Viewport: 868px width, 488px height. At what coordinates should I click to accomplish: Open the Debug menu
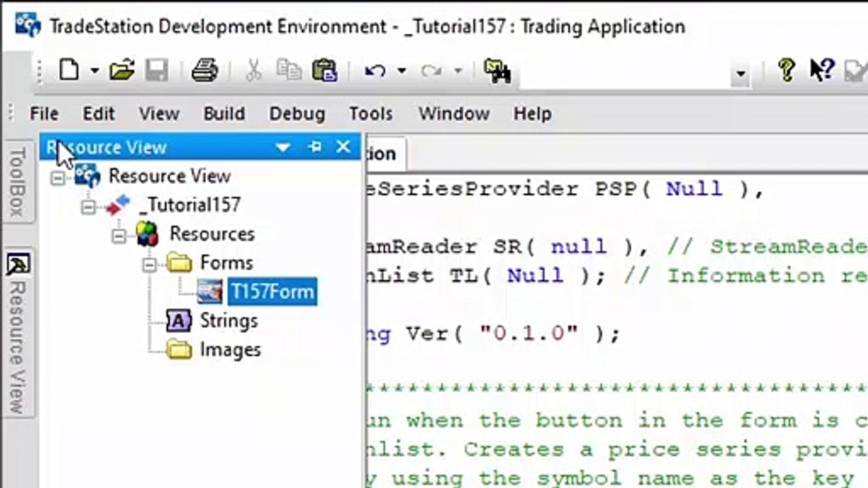click(297, 114)
